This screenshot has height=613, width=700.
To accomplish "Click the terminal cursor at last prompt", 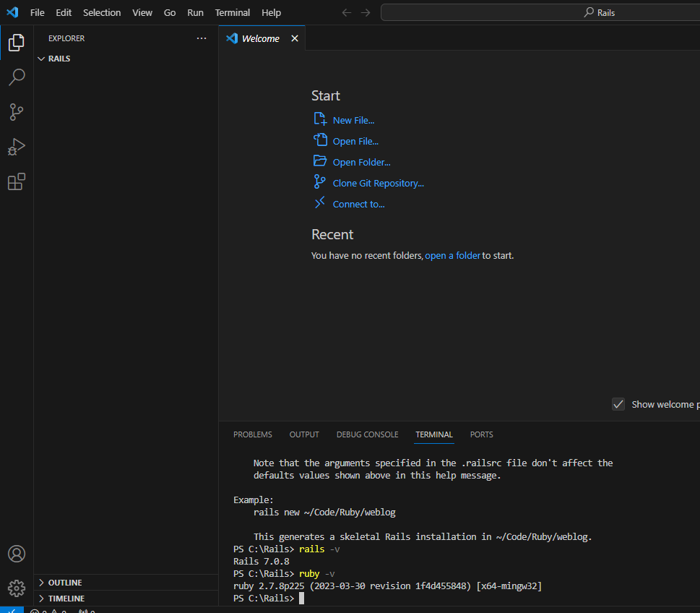I will (301, 599).
